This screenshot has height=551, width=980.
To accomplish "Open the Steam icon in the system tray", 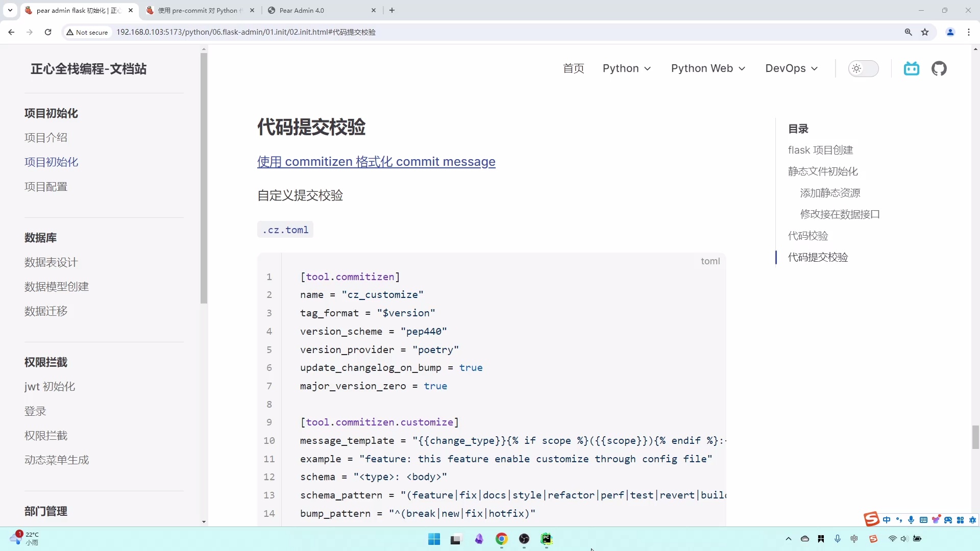I will (x=873, y=539).
